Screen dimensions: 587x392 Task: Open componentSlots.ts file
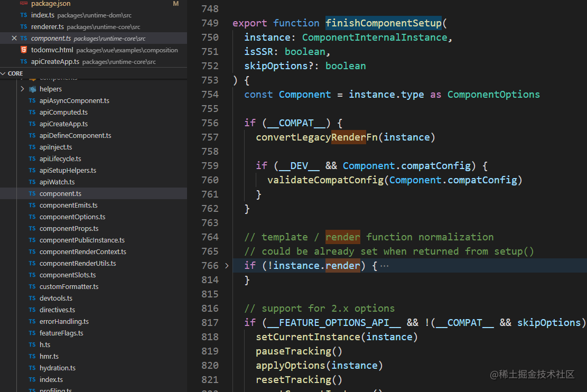pyautogui.click(x=68, y=274)
